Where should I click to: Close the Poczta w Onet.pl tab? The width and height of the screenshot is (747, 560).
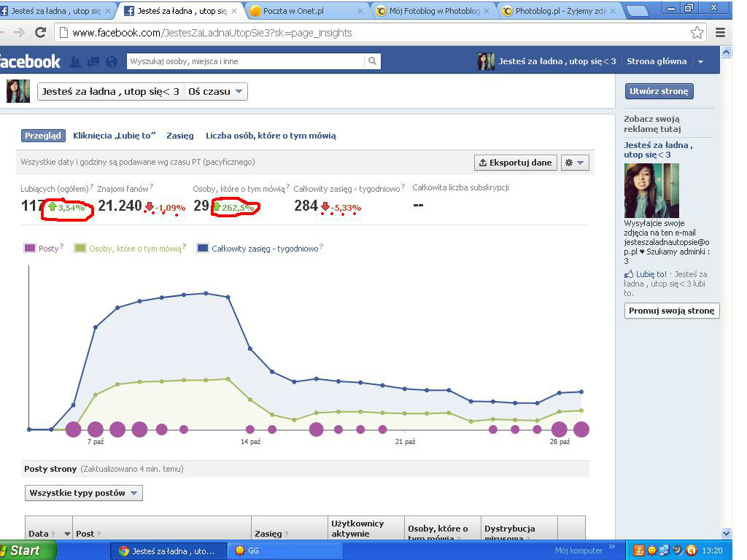360,11
